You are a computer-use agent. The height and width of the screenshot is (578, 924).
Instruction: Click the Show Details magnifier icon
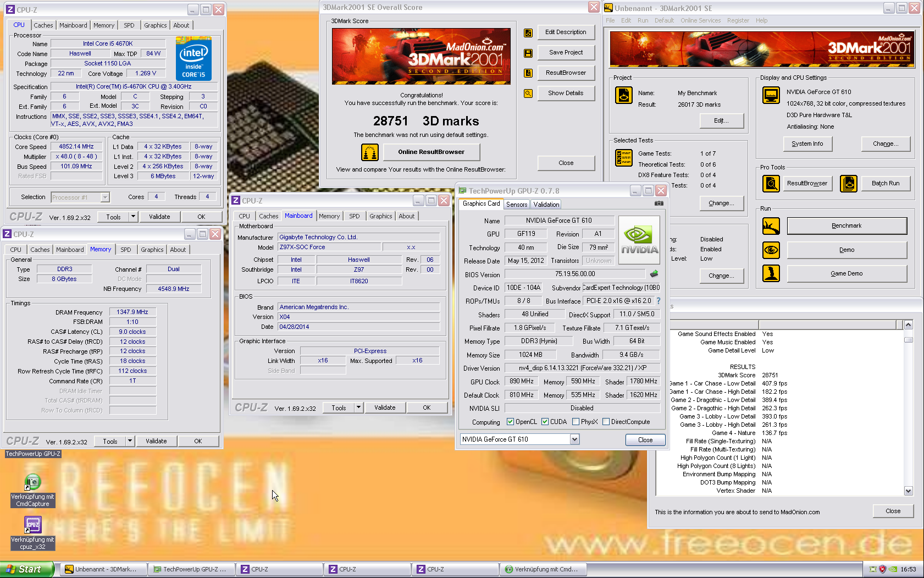pyautogui.click(x=528, y=93)
